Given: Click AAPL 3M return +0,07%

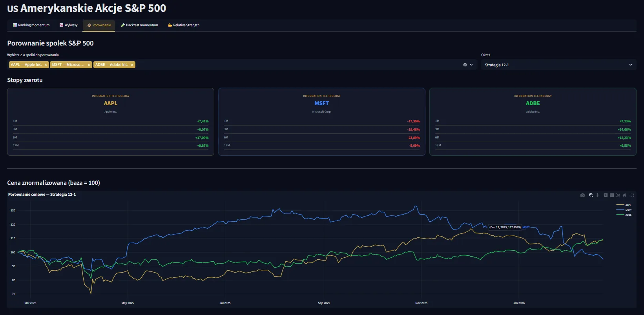Looking at the screenshot, I should [203, 129].
